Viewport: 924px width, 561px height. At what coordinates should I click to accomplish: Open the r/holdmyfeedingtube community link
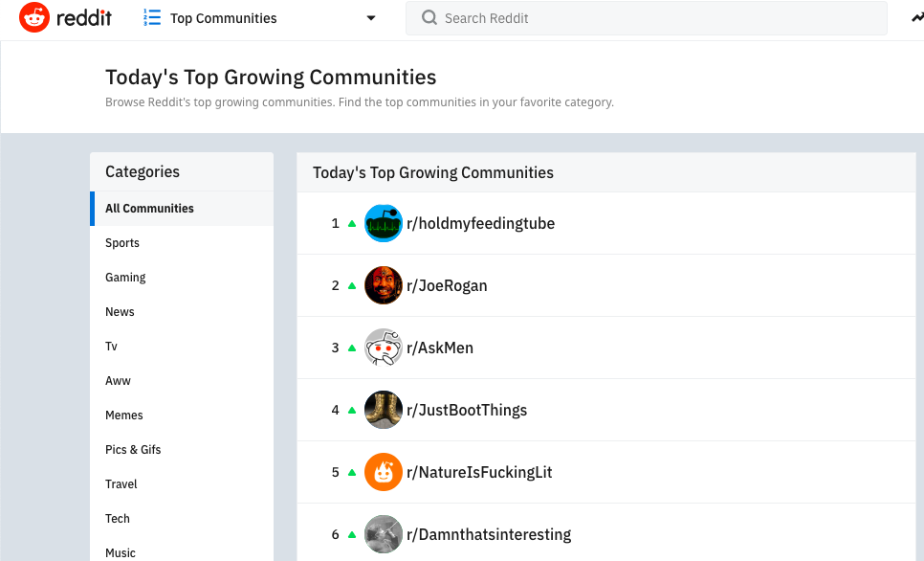(x=480, y=223)
